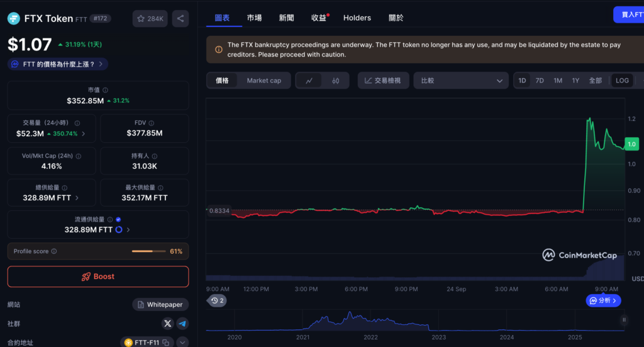
Task: Copy the FTT-F11 contract address
Action: click(x=165, y=343)
